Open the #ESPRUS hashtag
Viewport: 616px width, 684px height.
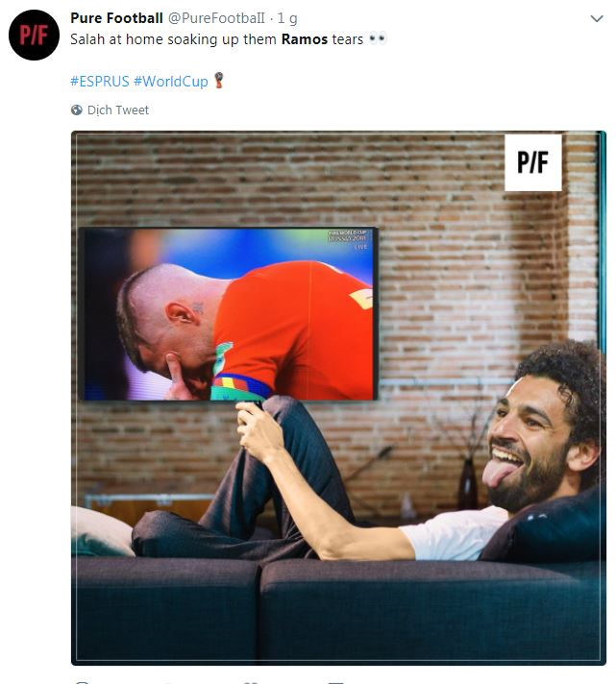point(100,81)
